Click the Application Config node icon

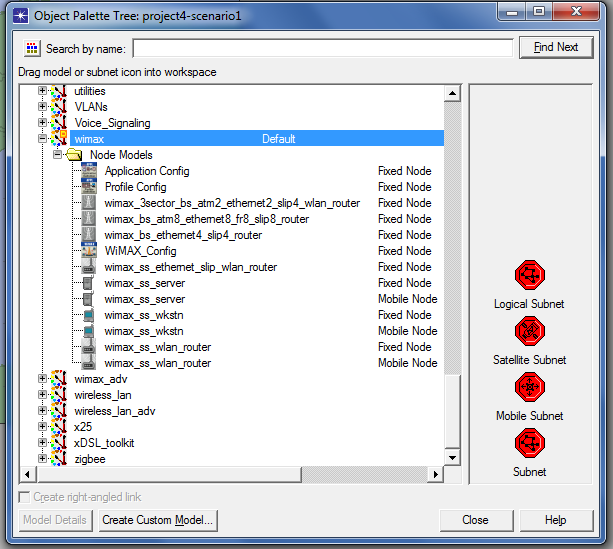tap(89, 171)
